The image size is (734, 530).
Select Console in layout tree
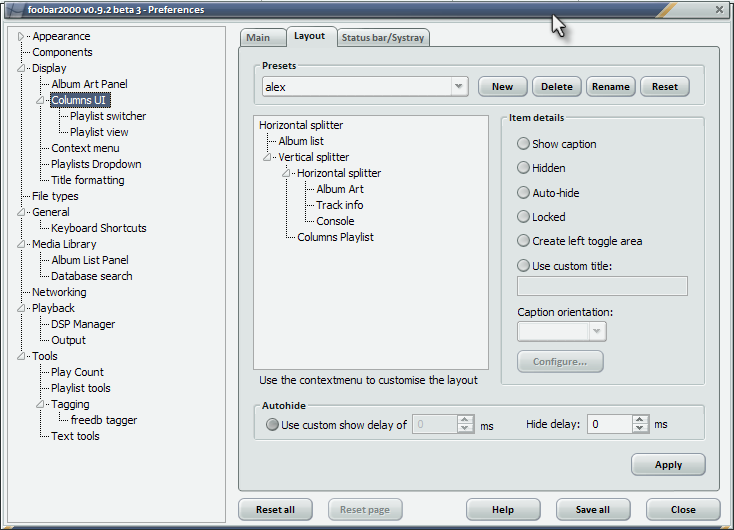pos(335,221)
